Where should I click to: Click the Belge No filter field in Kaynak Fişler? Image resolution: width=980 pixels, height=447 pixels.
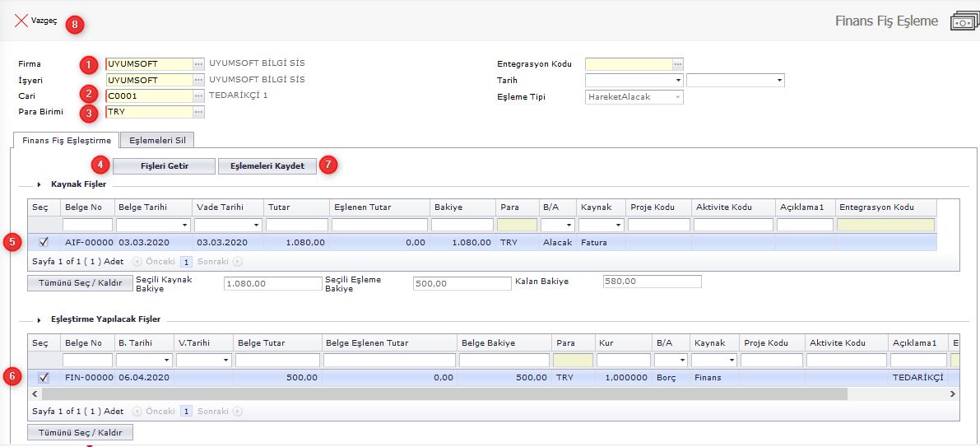[x=87, y=225]
